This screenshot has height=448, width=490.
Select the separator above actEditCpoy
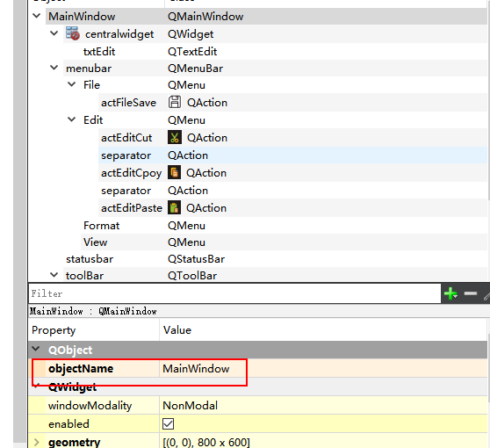pos(126,155)
